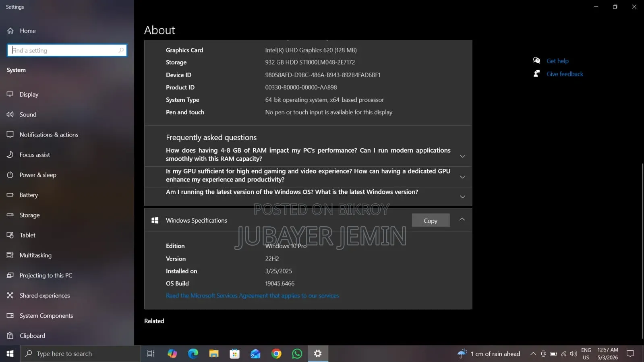Open WhatsApp from the taskbar
The height and width of the screenshot is (362, 644).
click(x=297, y=354)
